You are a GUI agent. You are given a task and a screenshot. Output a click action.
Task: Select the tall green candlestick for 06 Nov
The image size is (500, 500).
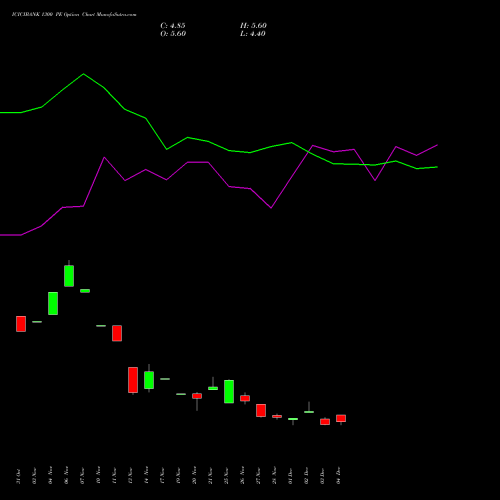pyautogui.click(x=69, y=276)
